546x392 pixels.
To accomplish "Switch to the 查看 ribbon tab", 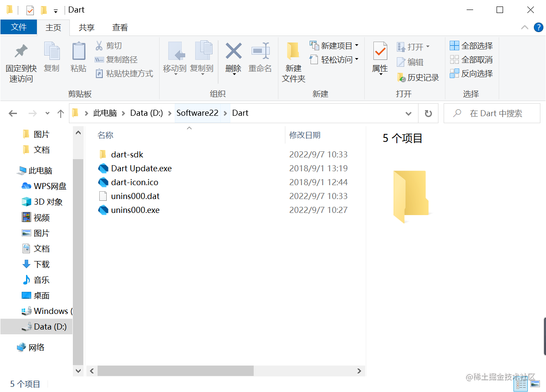I will pyautogui.click(x=120, y=27).
